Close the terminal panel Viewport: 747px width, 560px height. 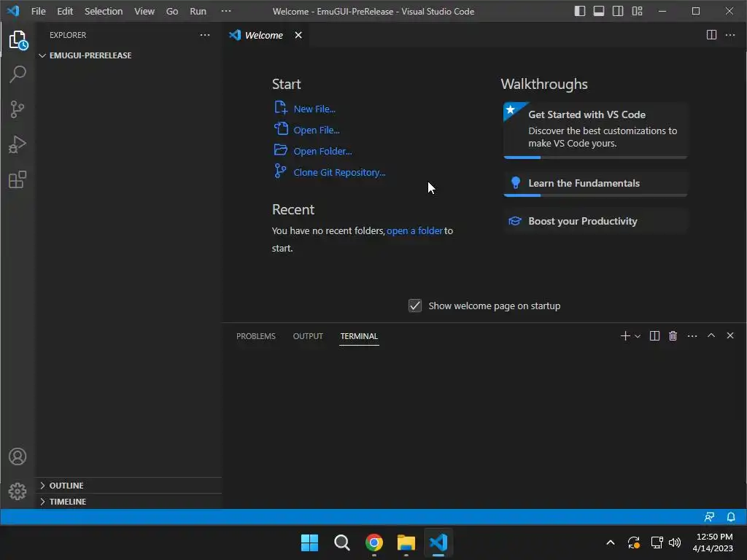[729, 335]
